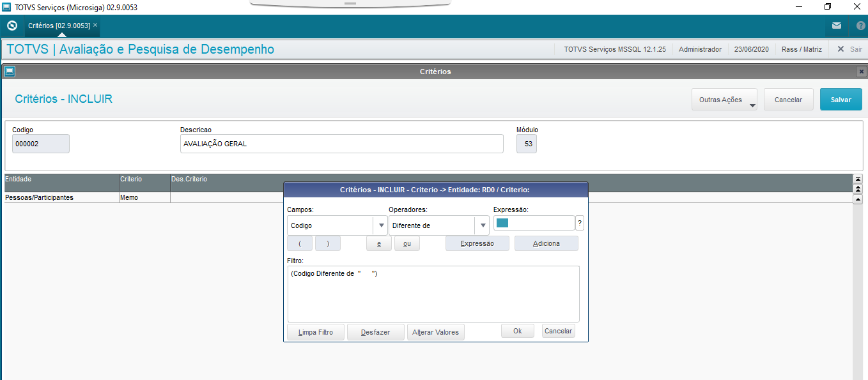Confirm the filter with Ok button
Viewport: 868px width, 380px height.
[x=518, y=331]
